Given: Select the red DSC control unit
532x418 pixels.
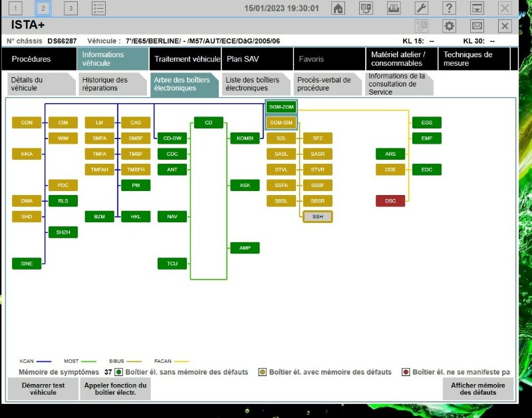Looking at the screenshot, I should point(390,201).
